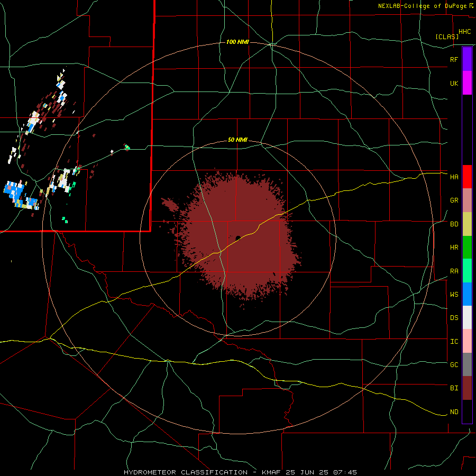Viewport: 476px width, 476px height.
Task: Click the HHC product label
Action: point(464,32)
